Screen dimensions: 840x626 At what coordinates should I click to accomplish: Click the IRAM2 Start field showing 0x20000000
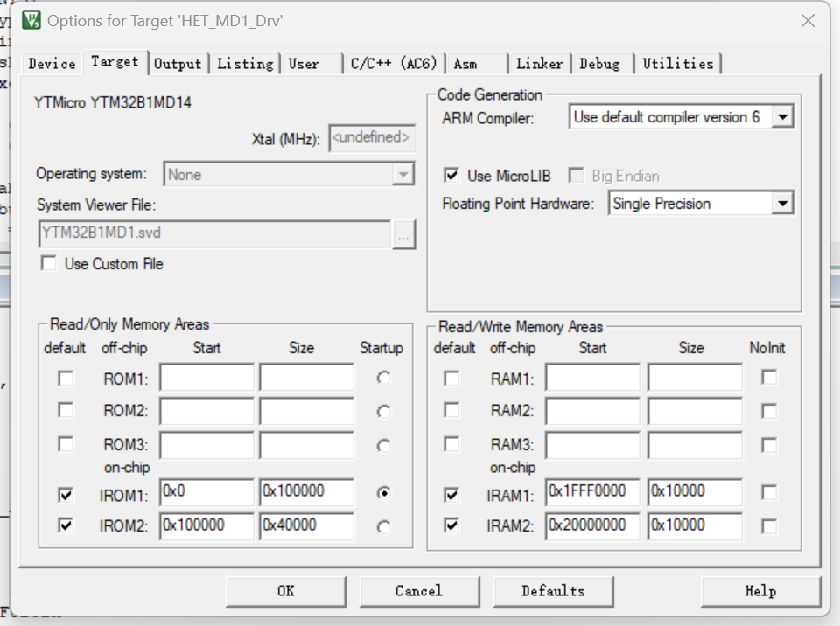tap(592, 525)
